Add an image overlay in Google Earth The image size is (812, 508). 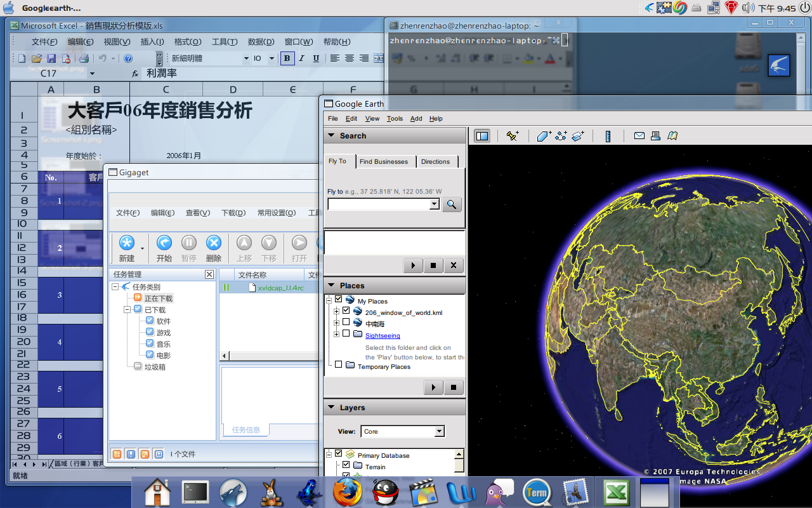click(577, 136)
